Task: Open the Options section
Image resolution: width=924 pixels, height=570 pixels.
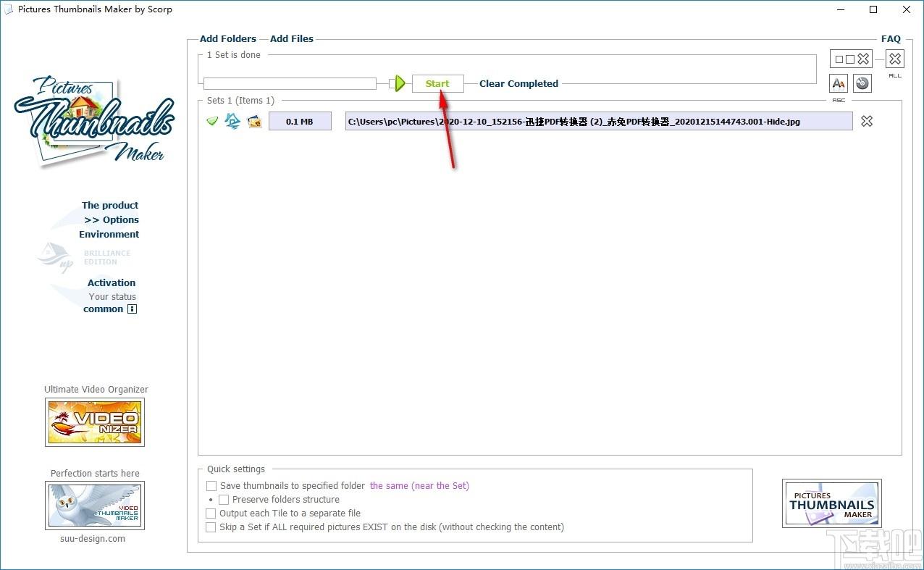Action: (x=112, y=219)
